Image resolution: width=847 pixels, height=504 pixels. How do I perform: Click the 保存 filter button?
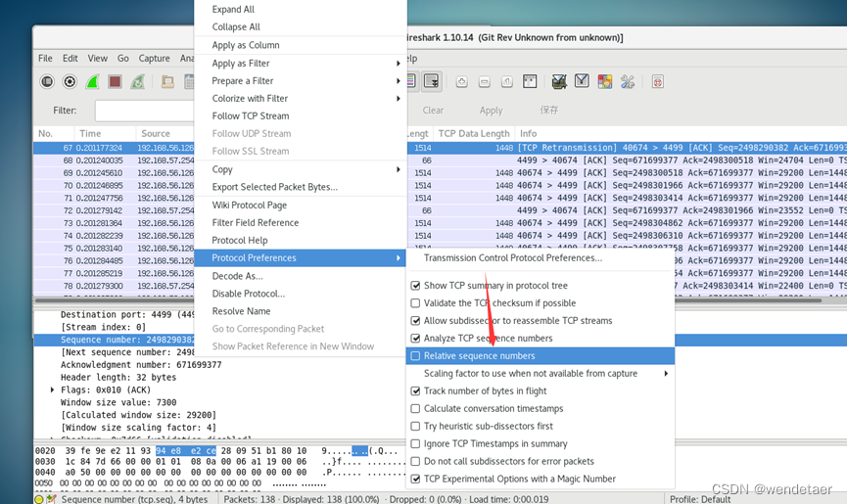click(x=548, y=110)
